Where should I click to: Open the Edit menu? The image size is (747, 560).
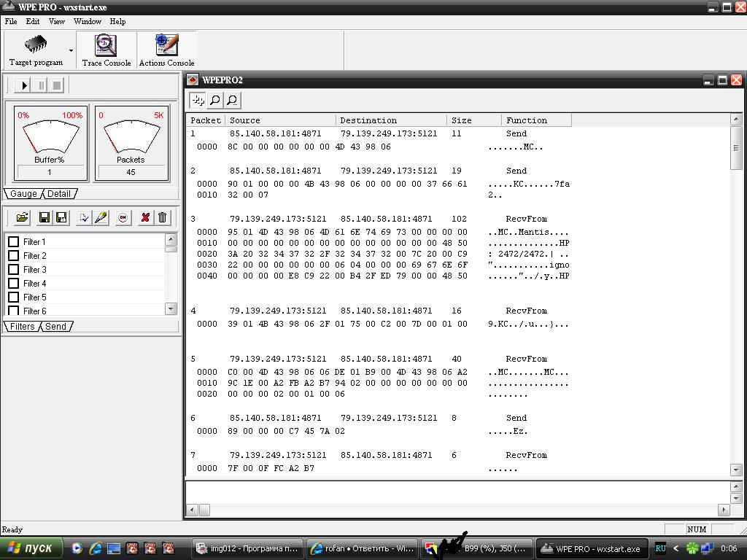tap(32, 21)
